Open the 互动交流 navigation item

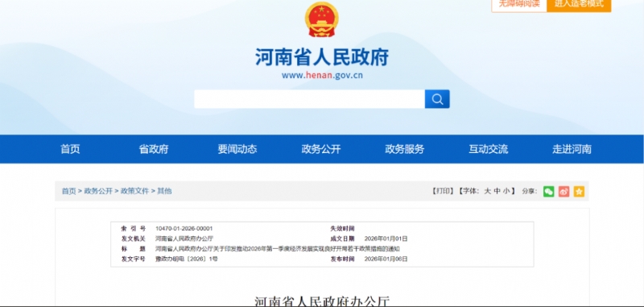click(489, 149)
